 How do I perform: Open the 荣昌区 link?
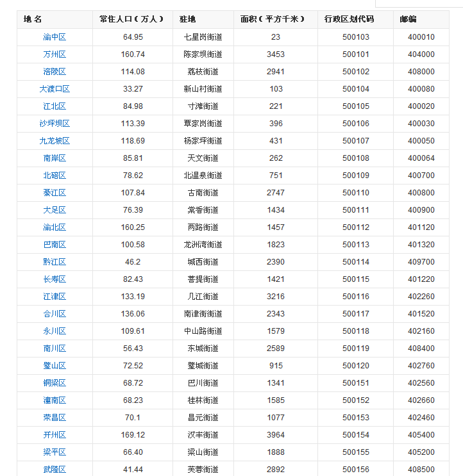click(x=55, y=418)
